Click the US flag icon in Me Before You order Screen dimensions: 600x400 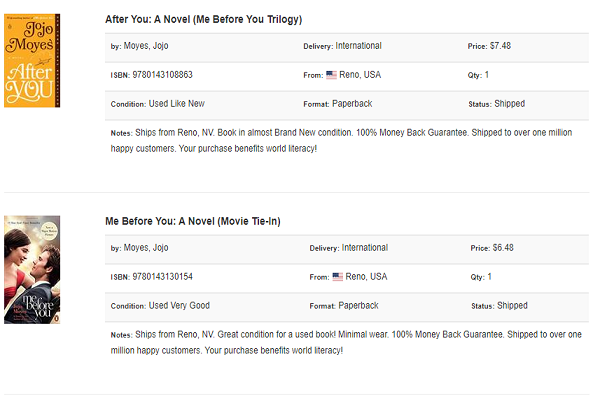[337, 277]
